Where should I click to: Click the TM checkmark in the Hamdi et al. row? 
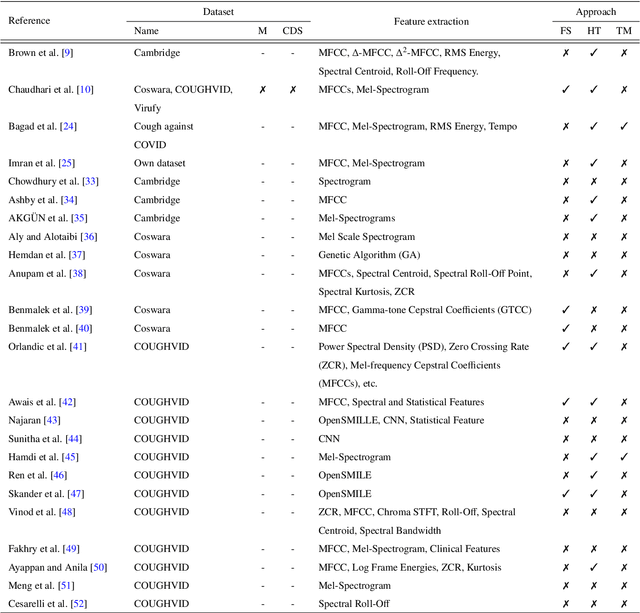(623, 457)
